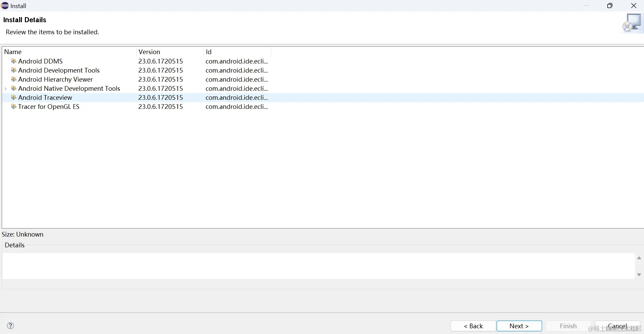Click the Id of Android Native Development Tools
This screenshot has height=334, width=644.
pos(237,88)
